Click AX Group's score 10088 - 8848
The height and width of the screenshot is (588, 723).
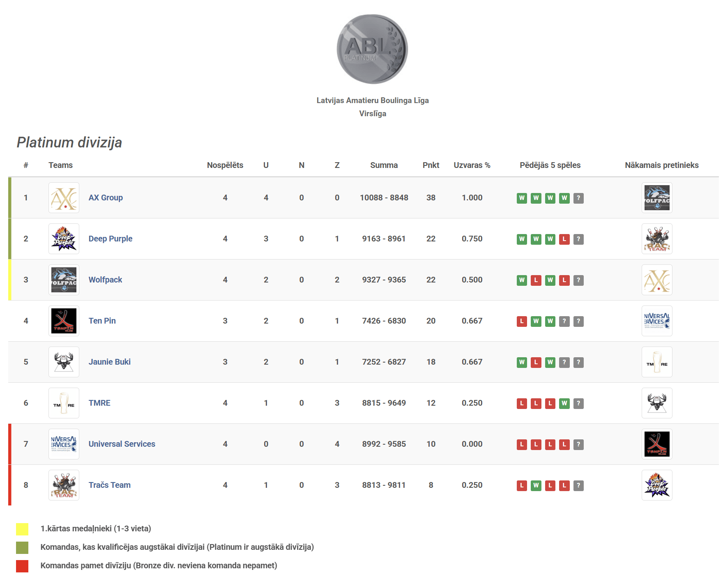click(384, 198)
